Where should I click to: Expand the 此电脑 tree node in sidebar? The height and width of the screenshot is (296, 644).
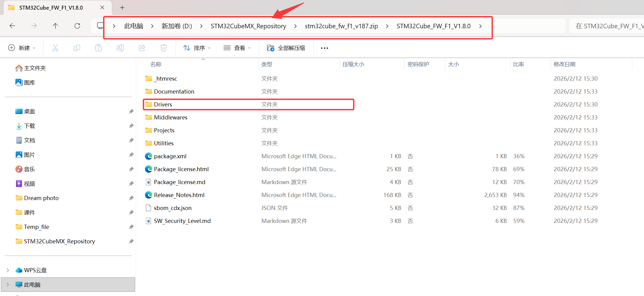click(x=8, y=285)
